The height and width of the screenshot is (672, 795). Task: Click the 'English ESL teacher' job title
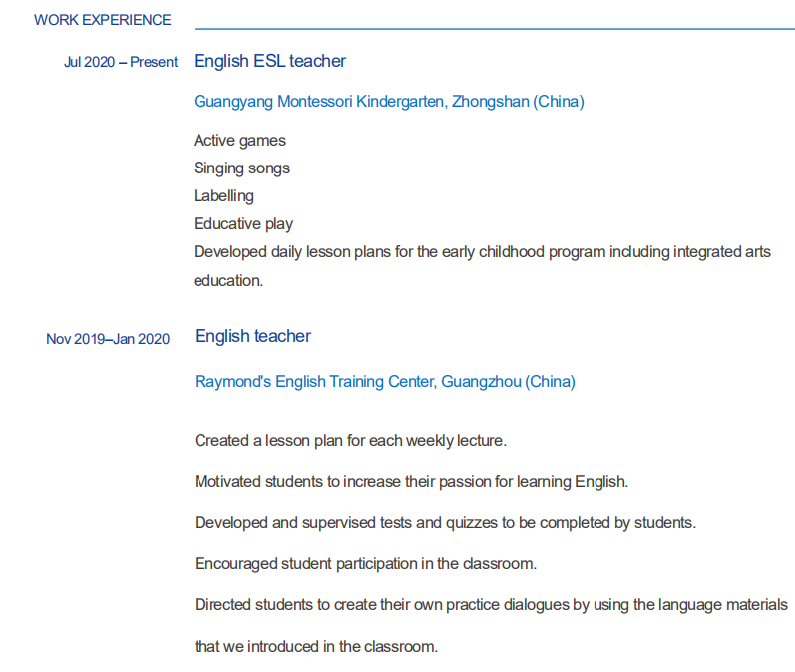coord(269,61)
